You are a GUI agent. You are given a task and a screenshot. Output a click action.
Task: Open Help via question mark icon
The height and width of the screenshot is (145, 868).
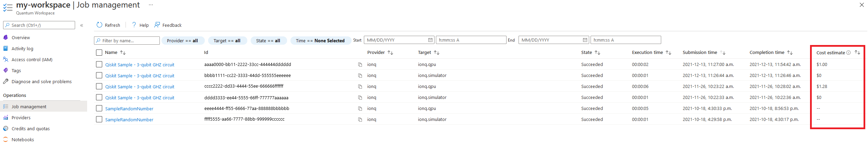pos(134,25)
